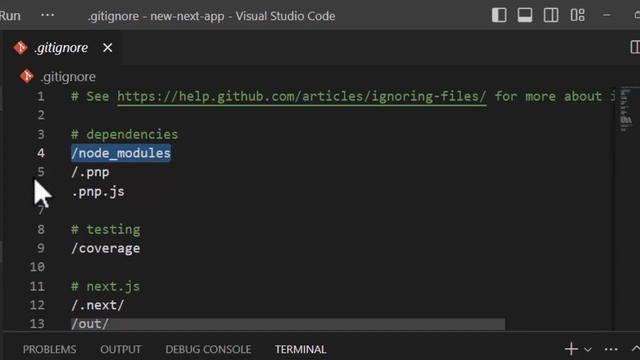
Task: Open the Customize Layout icon
Action: [x=578, y=16]
